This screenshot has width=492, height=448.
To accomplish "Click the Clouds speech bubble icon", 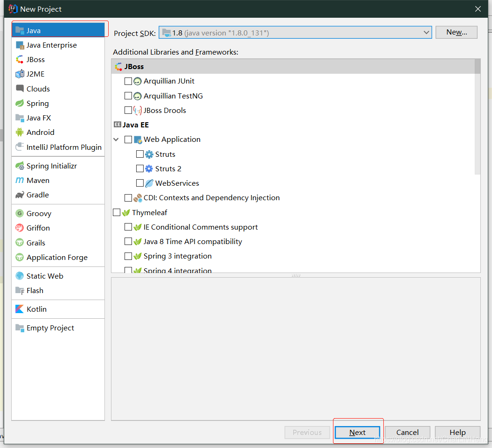I will 20,89.
